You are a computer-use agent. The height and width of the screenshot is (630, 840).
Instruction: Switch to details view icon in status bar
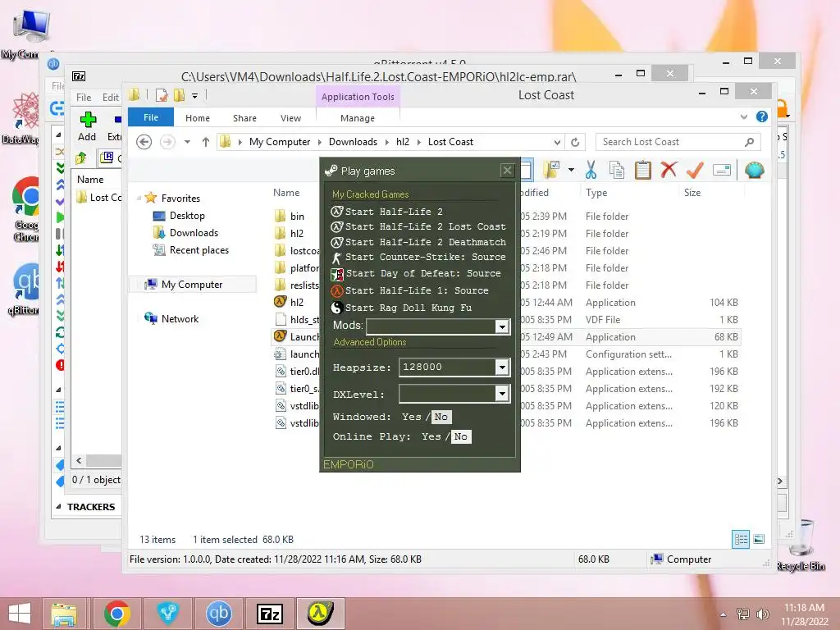(741, 540)
